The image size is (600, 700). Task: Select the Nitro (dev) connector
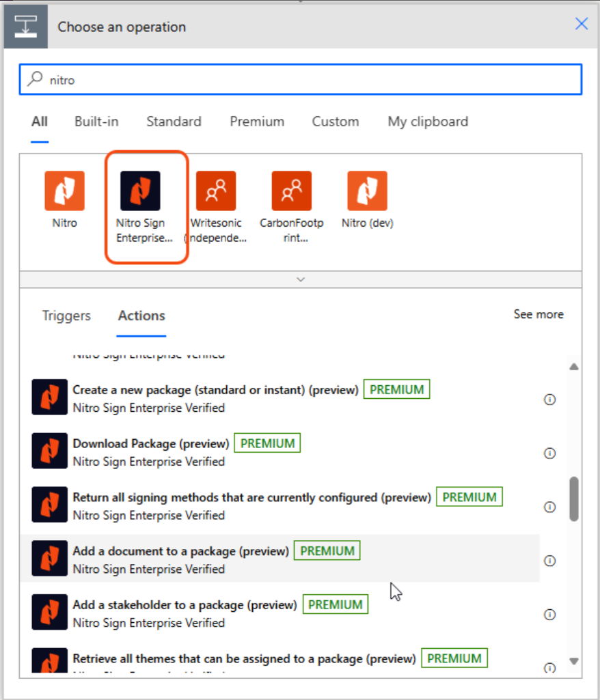[367, 191]
